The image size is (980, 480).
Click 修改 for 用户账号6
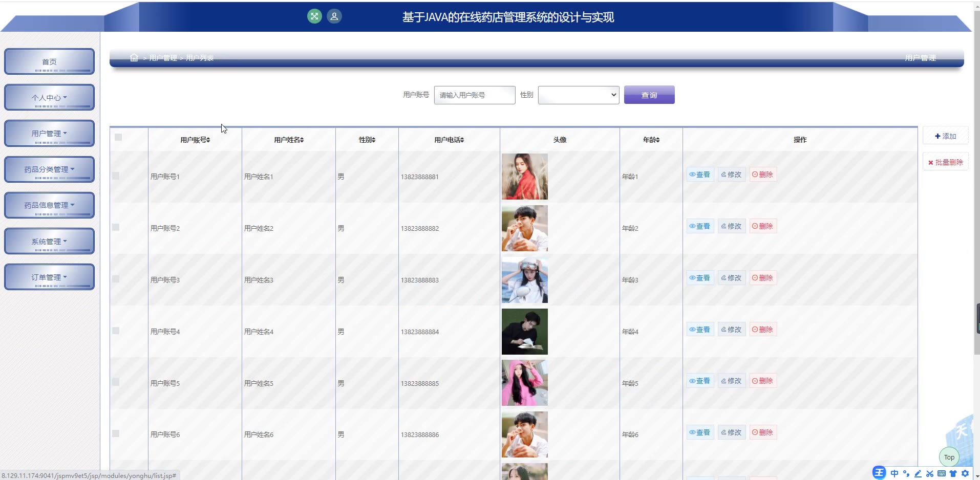[x=732, y=432]
